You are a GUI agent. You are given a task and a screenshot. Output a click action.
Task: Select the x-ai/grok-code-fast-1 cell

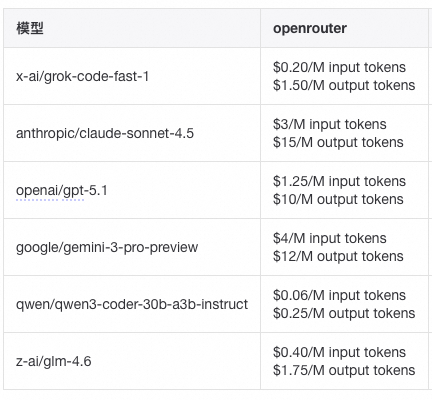tap(132, 76)
